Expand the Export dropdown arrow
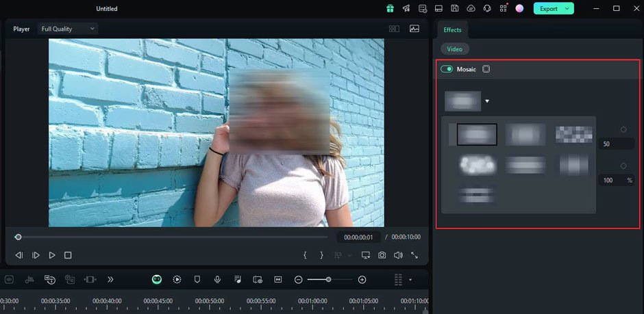 coord(567,9)
